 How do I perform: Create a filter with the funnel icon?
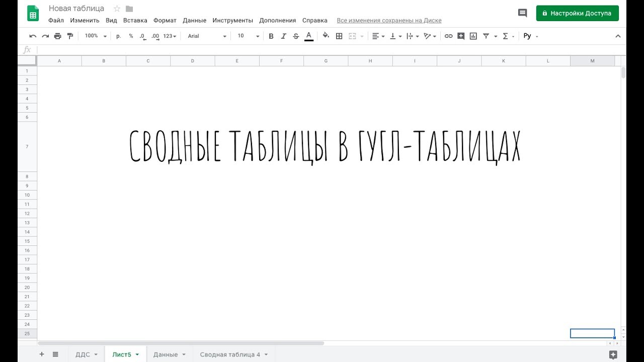(486, 36)
